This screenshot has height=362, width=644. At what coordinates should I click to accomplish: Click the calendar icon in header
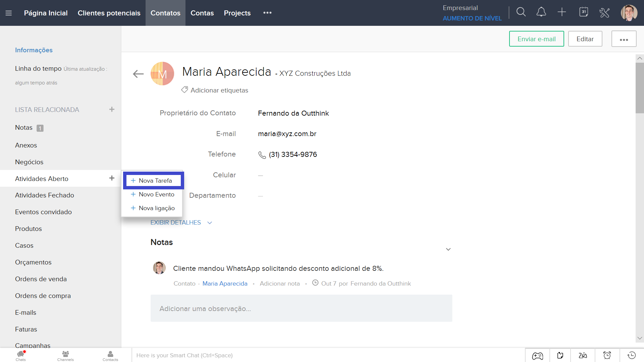[584, 12]
